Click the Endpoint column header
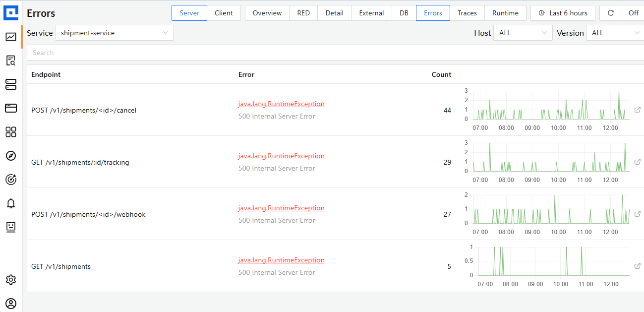 click(46, 74)
